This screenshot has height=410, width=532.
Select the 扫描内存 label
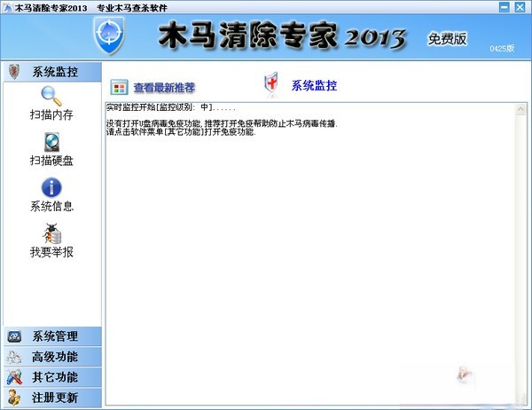pos(51,114)
